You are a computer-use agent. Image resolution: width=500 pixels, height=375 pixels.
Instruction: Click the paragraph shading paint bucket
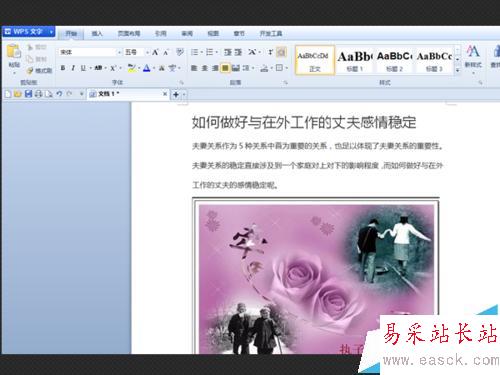[265, 68]
